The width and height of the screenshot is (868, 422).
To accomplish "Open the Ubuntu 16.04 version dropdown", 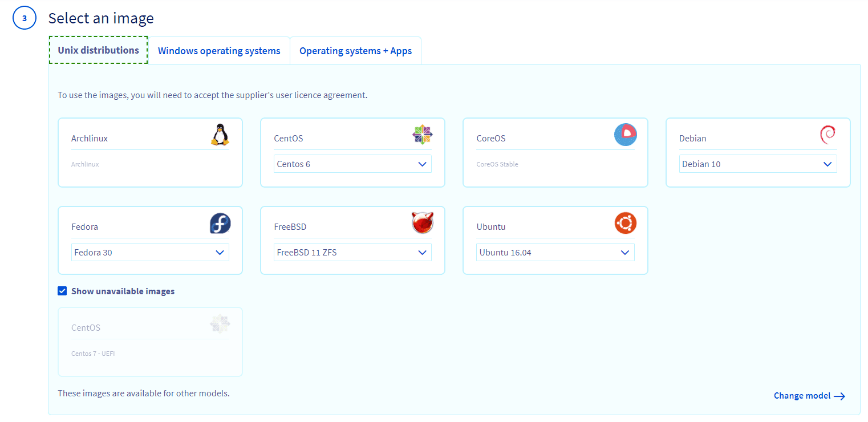I will click(x=555, y=253).
